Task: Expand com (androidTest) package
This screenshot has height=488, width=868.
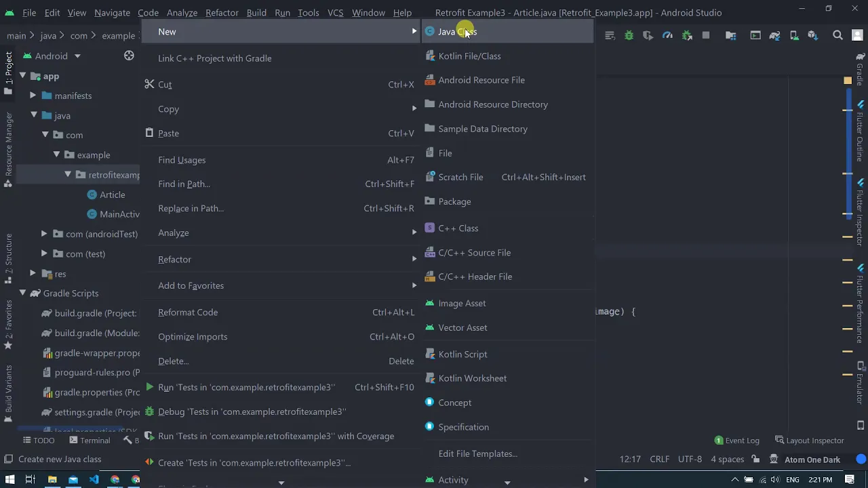Action: point(44,234)
